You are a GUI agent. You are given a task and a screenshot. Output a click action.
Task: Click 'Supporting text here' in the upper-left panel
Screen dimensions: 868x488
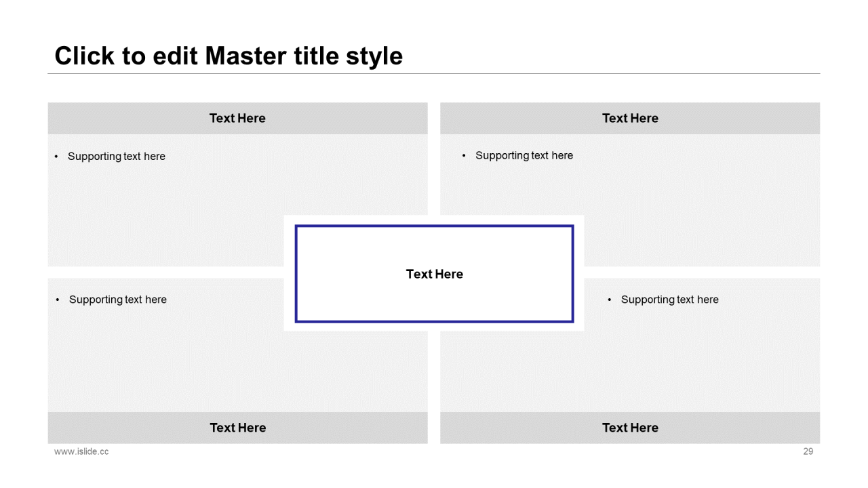[117, 156]
